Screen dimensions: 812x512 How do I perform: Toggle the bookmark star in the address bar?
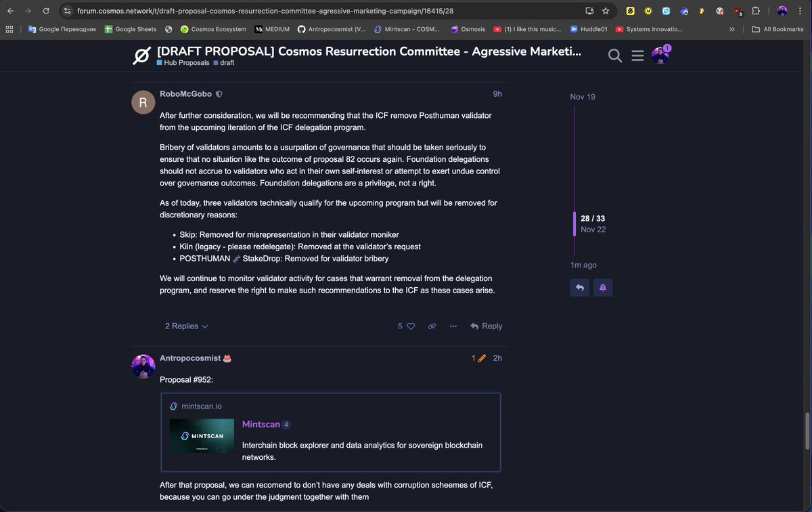click(606, 11)
